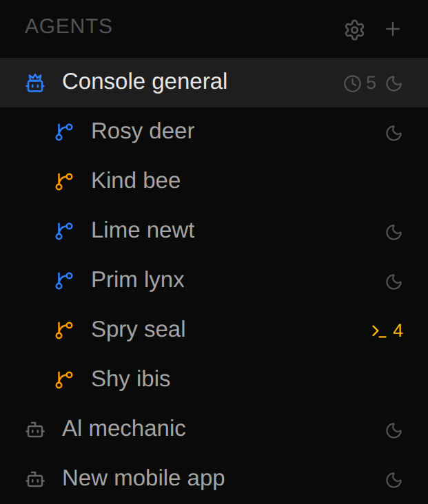
Task: Select the Console general agent
Action: [x=214, y=83]
